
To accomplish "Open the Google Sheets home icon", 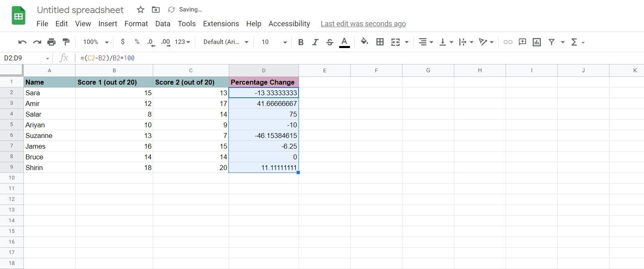I will point(18,16).
